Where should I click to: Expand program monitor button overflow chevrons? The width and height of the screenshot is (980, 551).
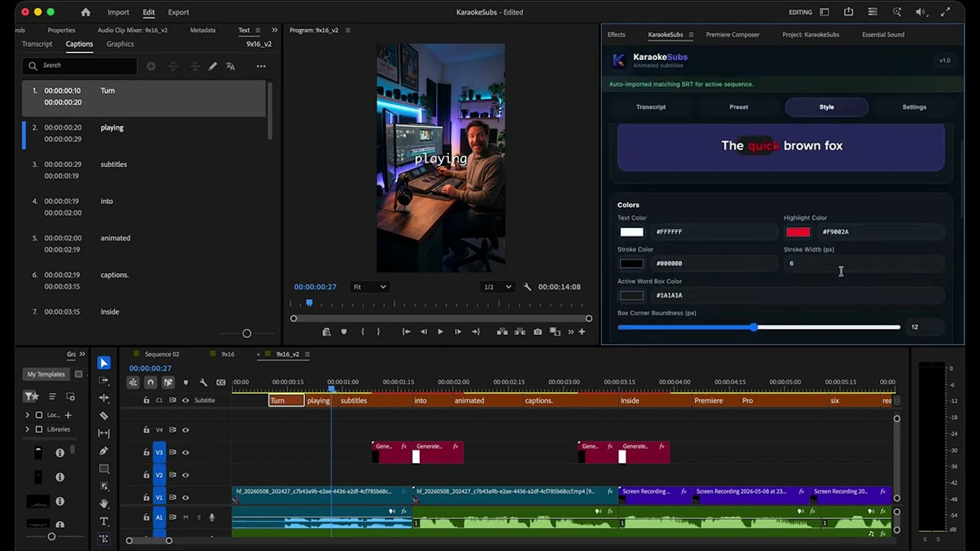click(x=571, y=332)
